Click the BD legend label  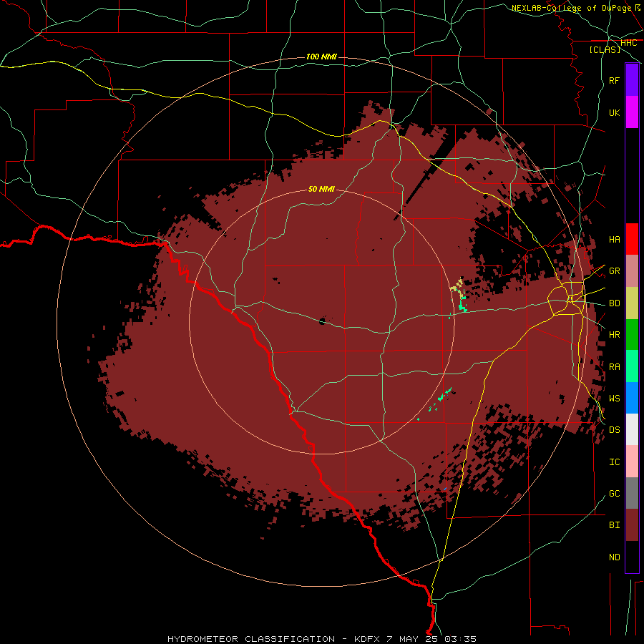tap(614, 303)
